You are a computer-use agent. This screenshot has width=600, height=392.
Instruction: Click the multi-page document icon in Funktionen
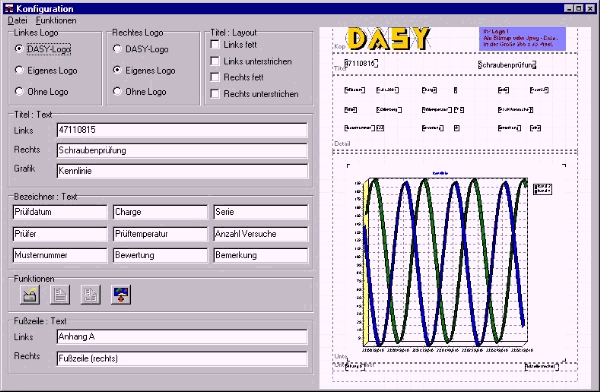pyautogui.click(x=91, y=295)
